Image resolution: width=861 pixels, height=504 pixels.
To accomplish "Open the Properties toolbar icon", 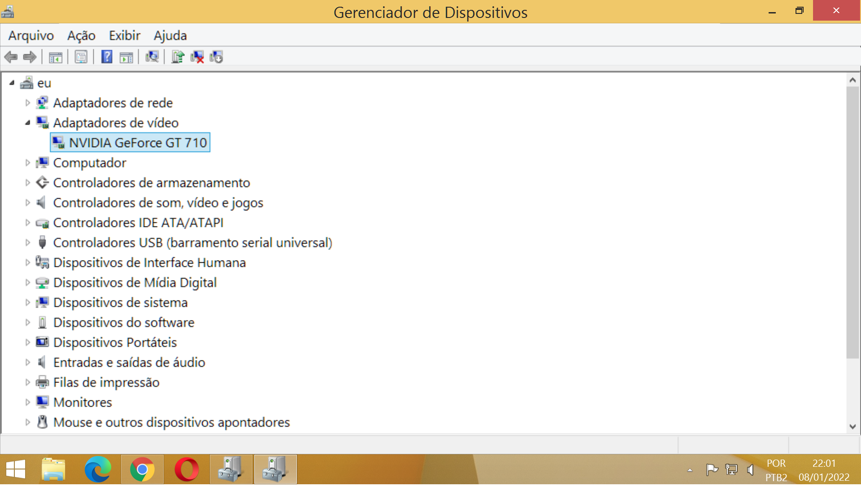I will 81,57.
